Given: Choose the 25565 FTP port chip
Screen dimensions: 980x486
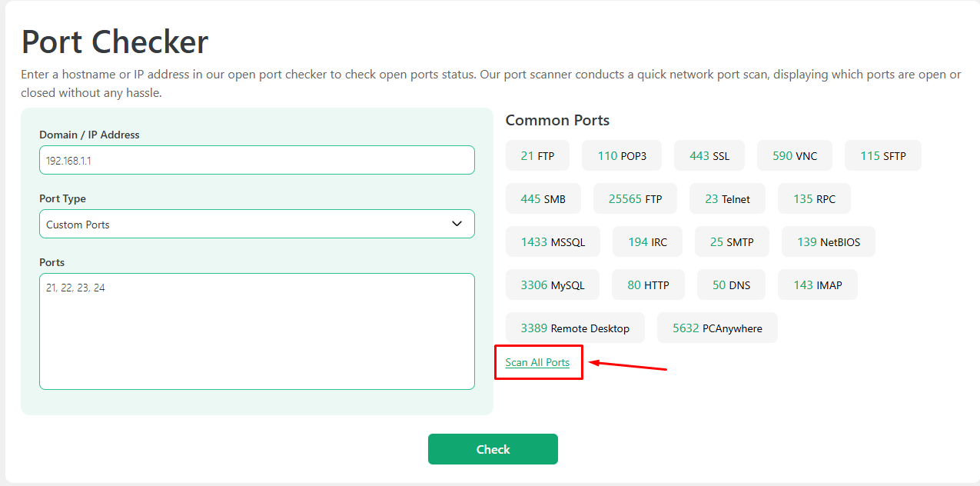Looking at the screenshot, I should (x=635, y=198).
